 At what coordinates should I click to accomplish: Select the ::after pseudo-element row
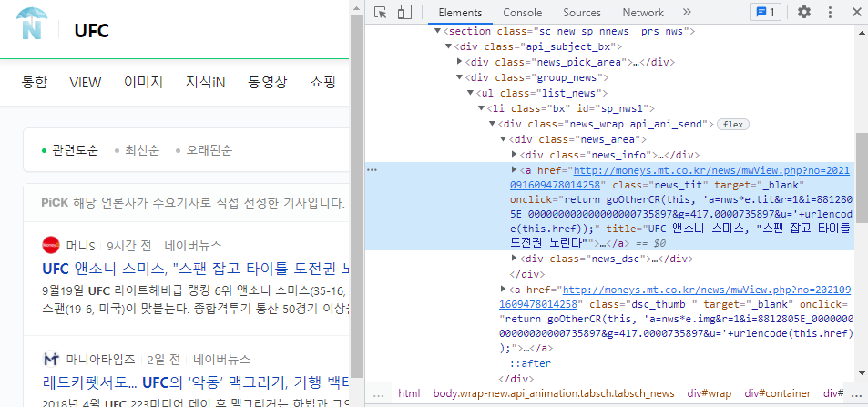click(x=530, y=364)
